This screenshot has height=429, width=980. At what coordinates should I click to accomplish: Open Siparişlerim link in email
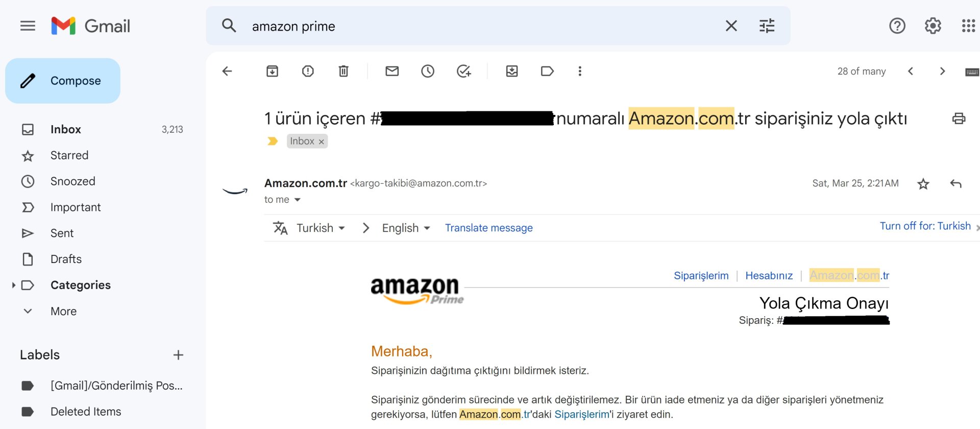(x=701, y=275)
